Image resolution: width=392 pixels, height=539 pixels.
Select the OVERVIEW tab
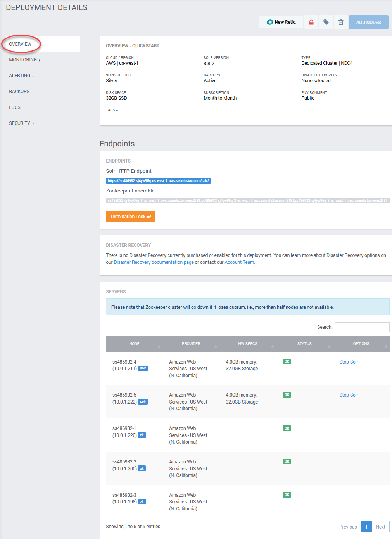point(21,44)
